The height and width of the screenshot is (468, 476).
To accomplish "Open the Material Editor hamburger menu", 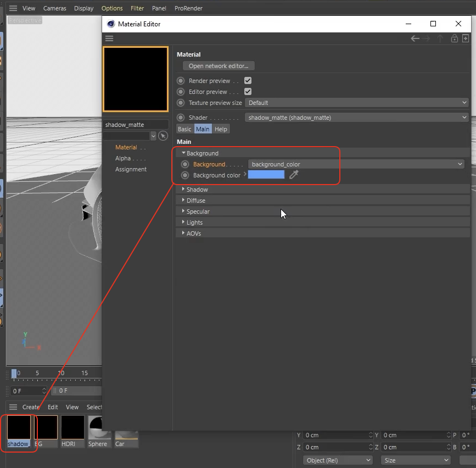I will coord(109,38).
